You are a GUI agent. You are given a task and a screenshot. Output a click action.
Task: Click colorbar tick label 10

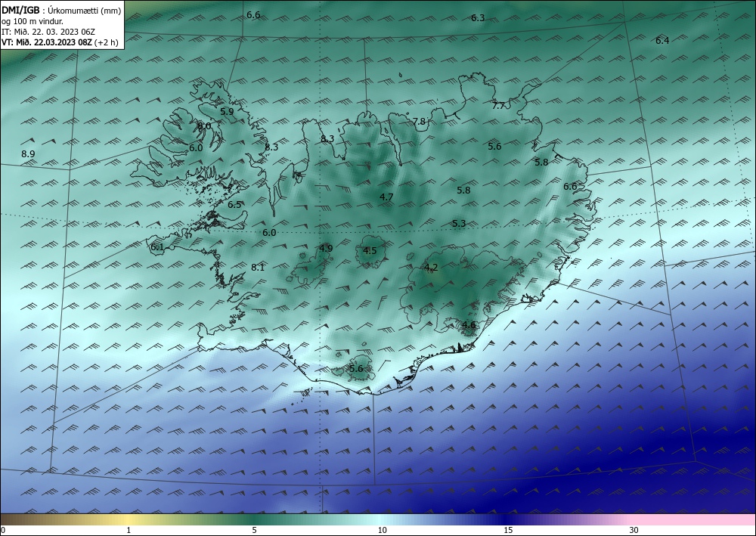[382, 530]
